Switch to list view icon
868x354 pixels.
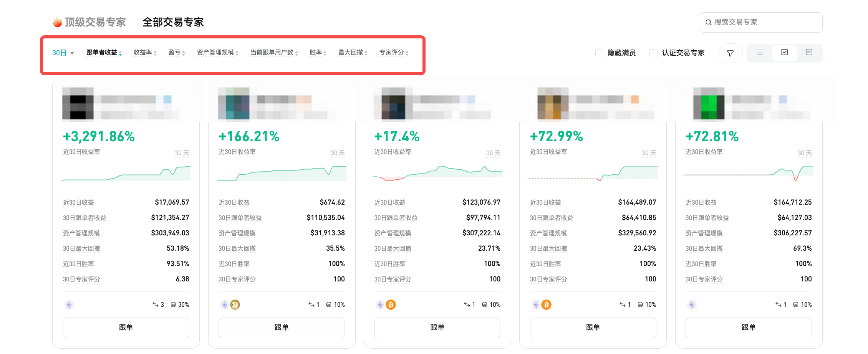tap(760, 53)
